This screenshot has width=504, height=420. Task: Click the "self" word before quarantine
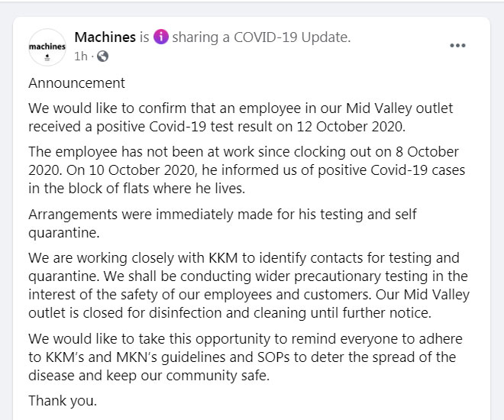[406, 215]
